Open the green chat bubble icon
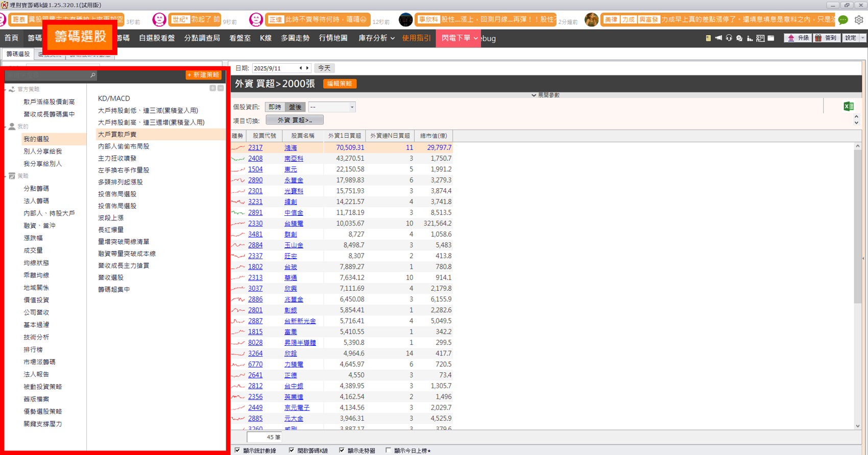The image size is (868, 455). pos(843,20)
